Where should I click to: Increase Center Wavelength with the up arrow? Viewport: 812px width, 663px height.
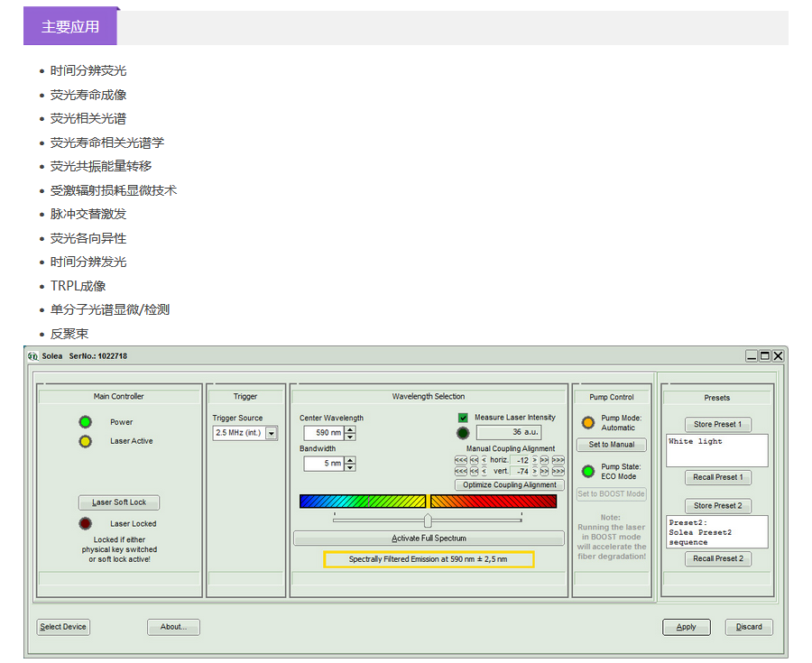350,429
